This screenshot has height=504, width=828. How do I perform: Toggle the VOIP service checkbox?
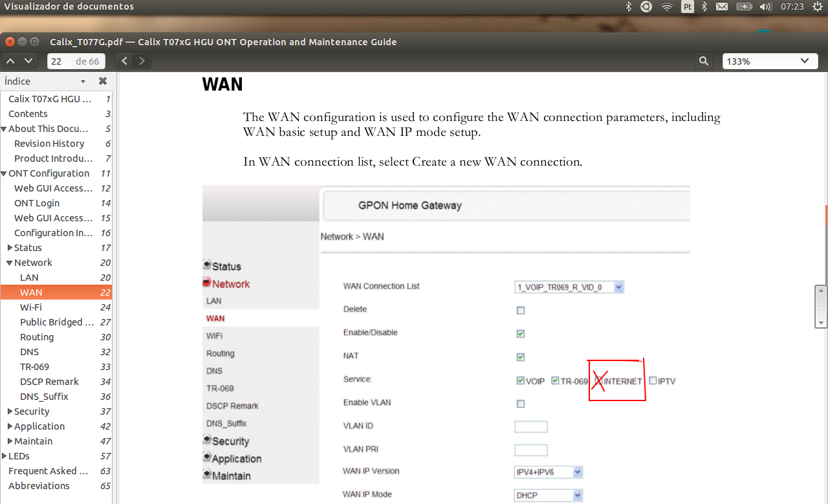point(520,380)
